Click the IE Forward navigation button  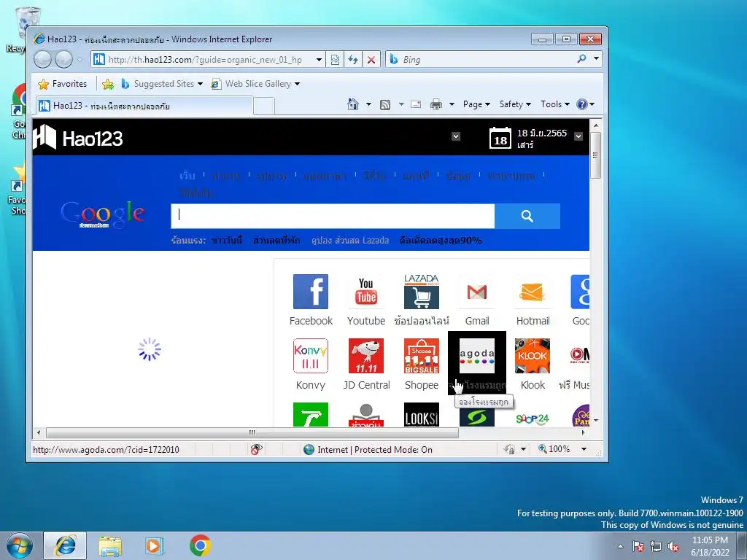tap(63, 60)
